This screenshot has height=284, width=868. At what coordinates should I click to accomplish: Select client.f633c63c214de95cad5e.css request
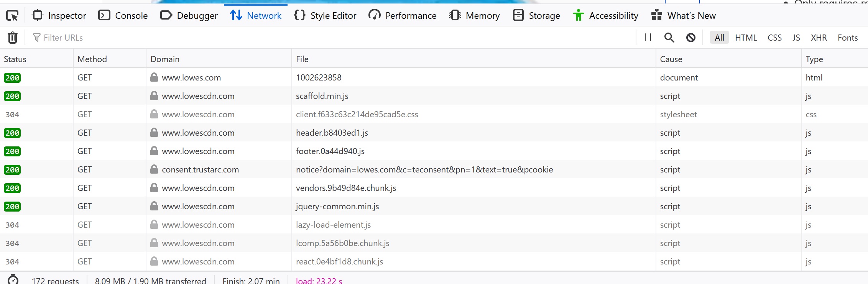[434, 114]
